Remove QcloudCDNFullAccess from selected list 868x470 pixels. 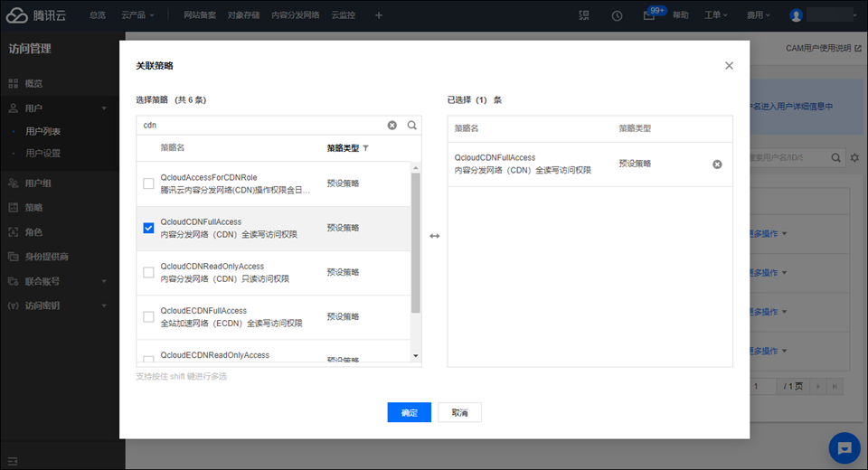[x=717, y=164]
